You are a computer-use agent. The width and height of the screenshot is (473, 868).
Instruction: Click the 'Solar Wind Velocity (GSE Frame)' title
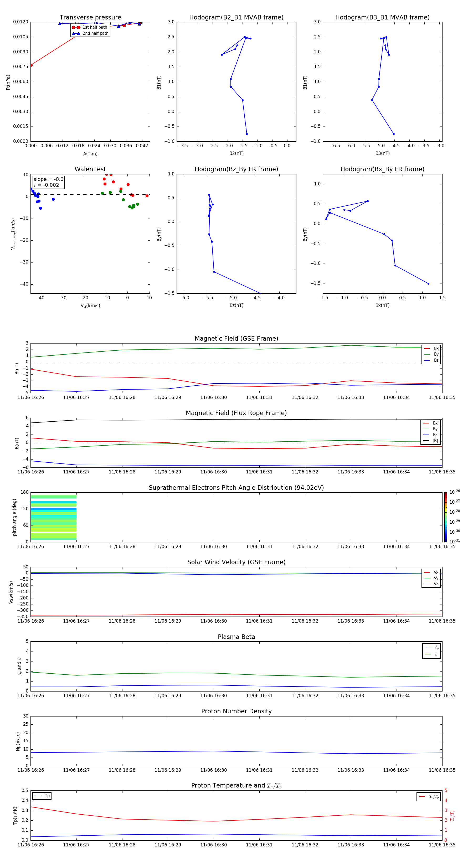tap(236, 562)
